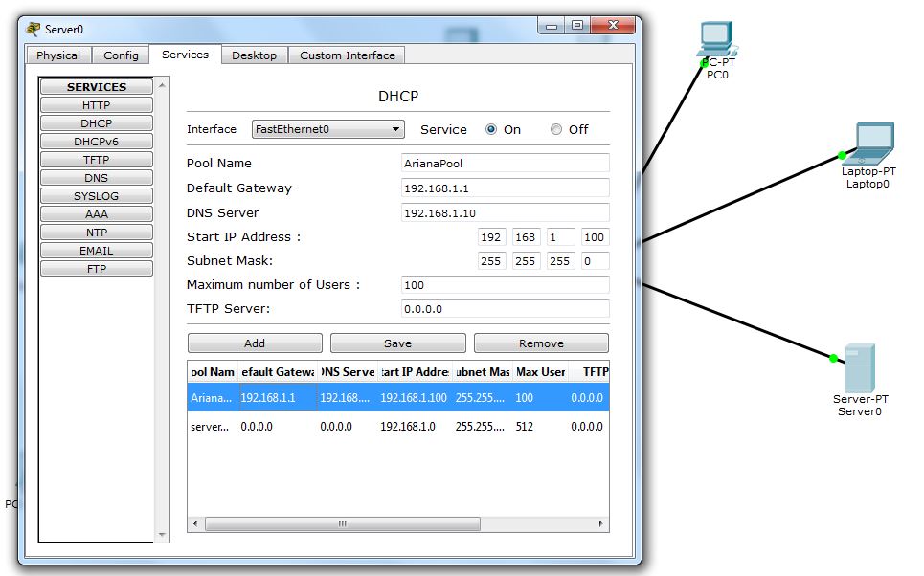
Task: Open the Desktop tab
Action: 254,55
